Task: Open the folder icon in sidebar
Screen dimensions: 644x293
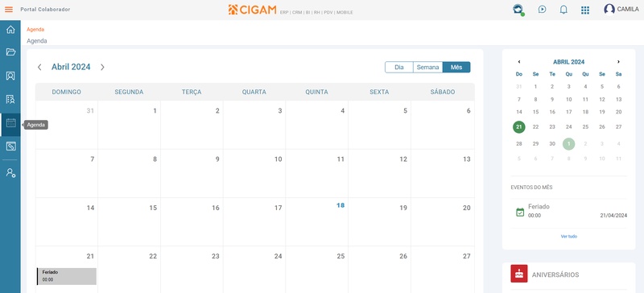Action: [x=10, y=52]
